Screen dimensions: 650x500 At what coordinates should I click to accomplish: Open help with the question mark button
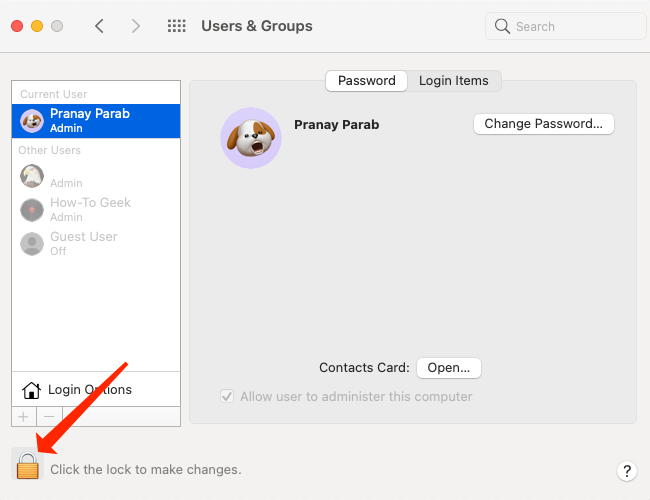[627, 471]
